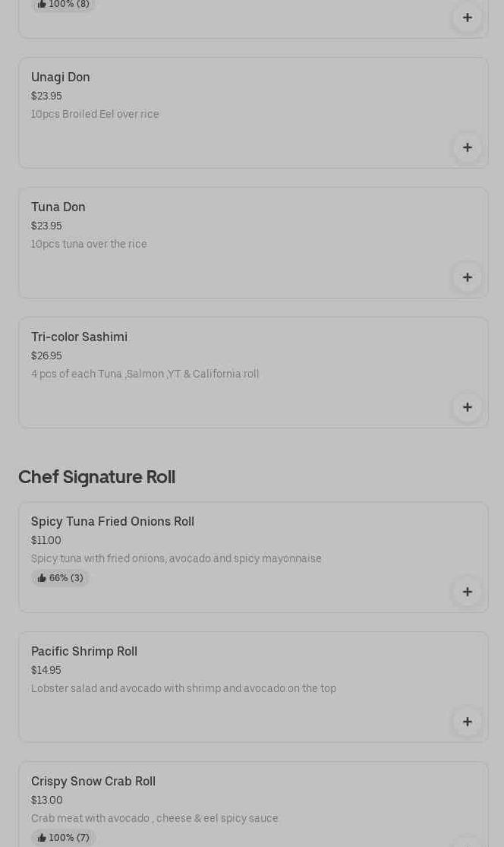Screen dimensions: 504x847
Task: Add Pacific Shrimp Roll to cart
Action: (x=467, y=722)
